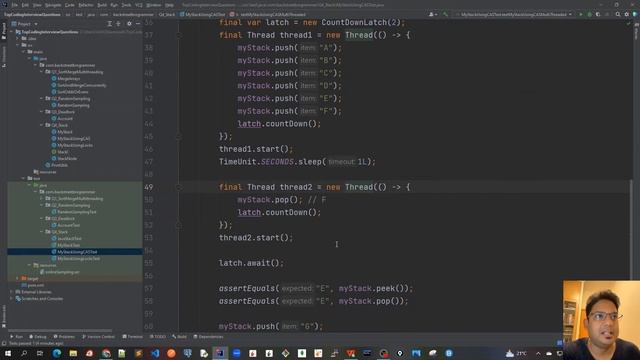This screenshot has height=360, width=640.
Task: Open the Build tool window
Action: 179,337
